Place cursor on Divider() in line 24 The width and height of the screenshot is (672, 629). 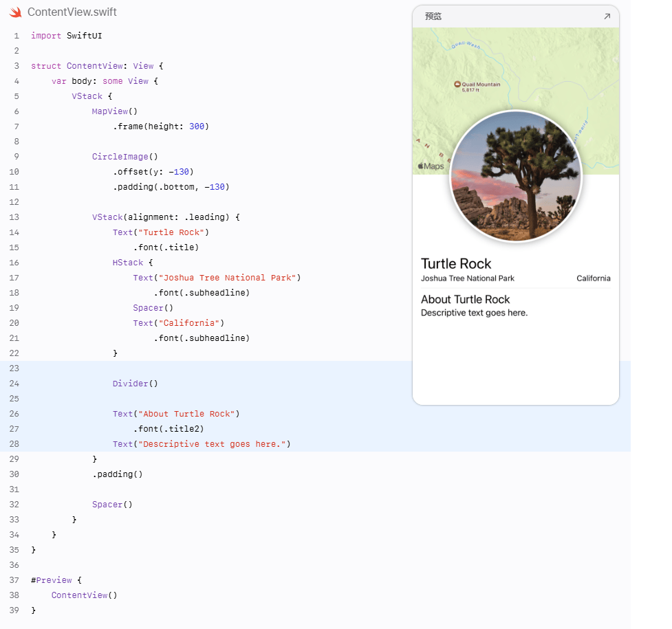pyautogui.click(x=135, y=384)
